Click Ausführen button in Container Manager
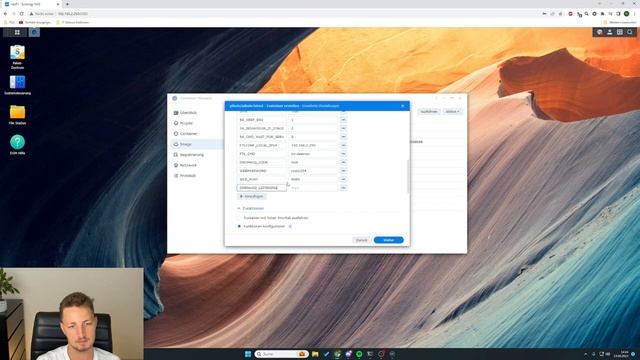The width and height of the screenshot is (640, 360). (x=429, y=111)
